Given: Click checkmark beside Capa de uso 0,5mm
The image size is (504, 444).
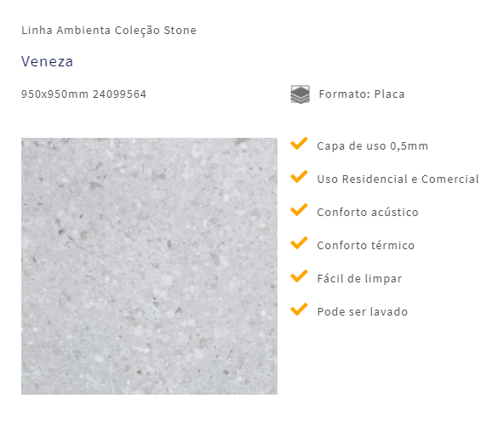Looking at the screenshot, I should (299, 144).
